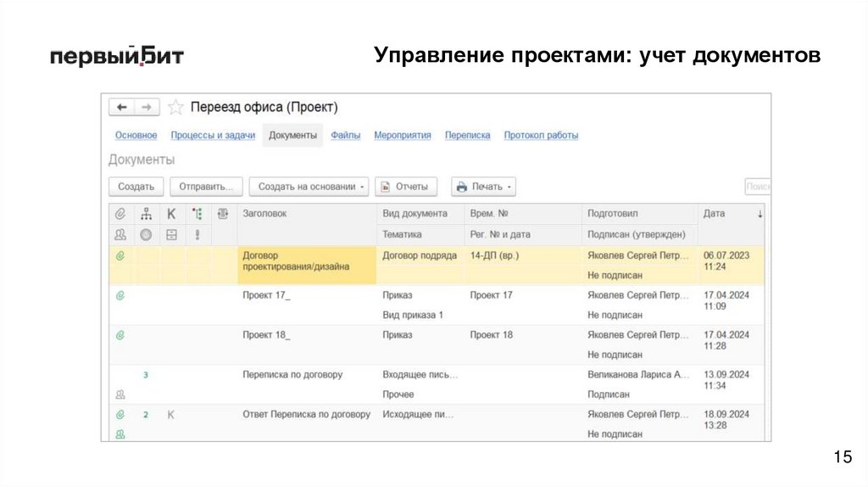Click Врем. № column header
868x487 pixels.
click(489, 213)
